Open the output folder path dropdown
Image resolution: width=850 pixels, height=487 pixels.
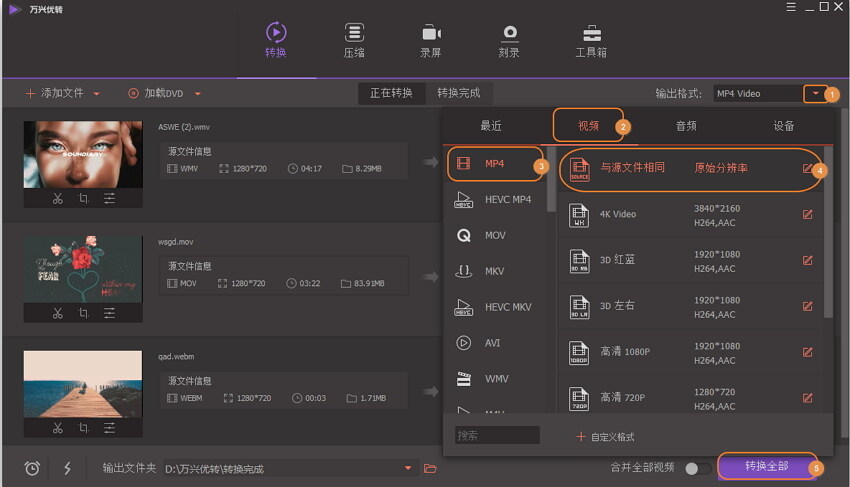point(408,468)
